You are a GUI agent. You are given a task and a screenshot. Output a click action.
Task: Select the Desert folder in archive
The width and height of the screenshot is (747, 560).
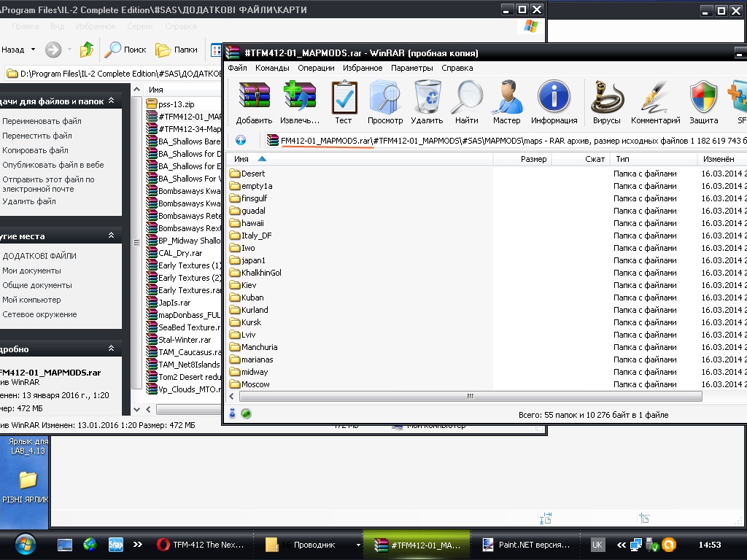pos(247,174)
